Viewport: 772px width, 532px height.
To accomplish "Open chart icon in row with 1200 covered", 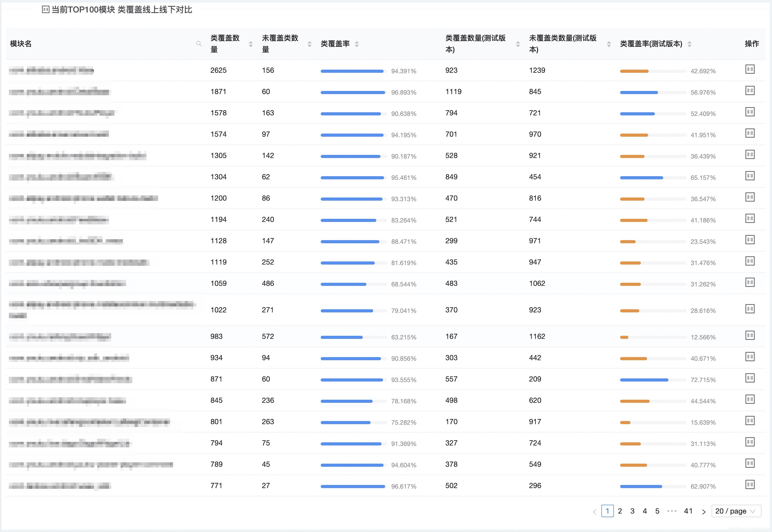I will tap(750, 197).
